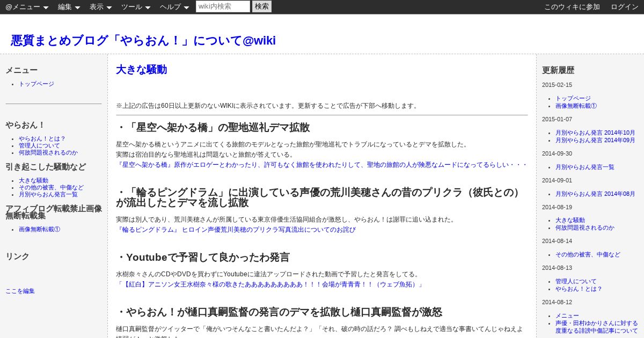Click the 検索 search button
The width and height of the screenshot is (644, 338).
pos(262,6)
